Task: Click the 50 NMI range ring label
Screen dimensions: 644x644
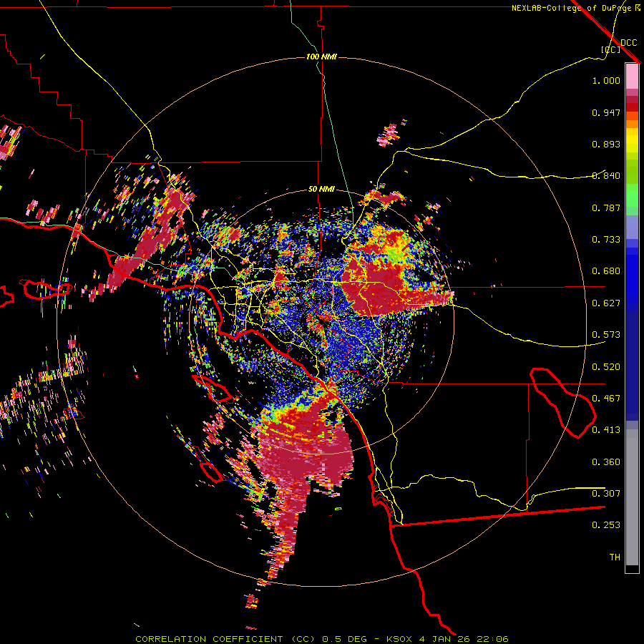Action: pyautogui.click(x=321, y=189)
